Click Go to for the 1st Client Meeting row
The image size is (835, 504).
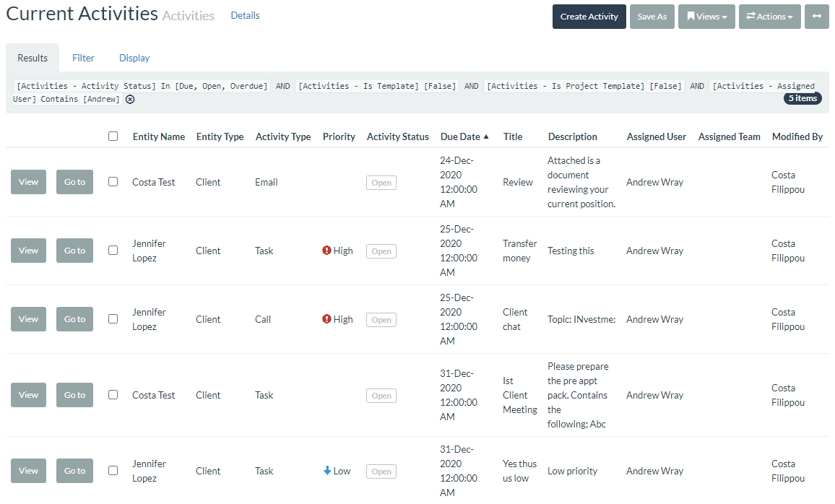click(x=74, y=395)
